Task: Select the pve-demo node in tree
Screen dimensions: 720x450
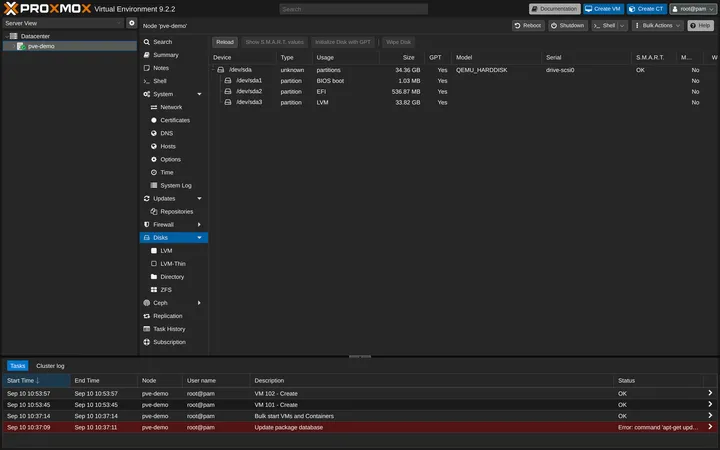Action: pyautogui.click(x=70, y=46)
